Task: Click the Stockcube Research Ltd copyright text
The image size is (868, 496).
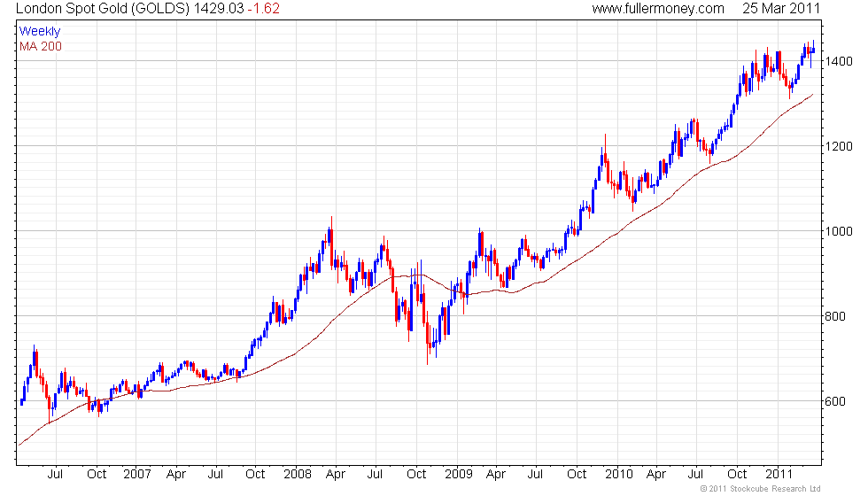Action: click(761, 489)
